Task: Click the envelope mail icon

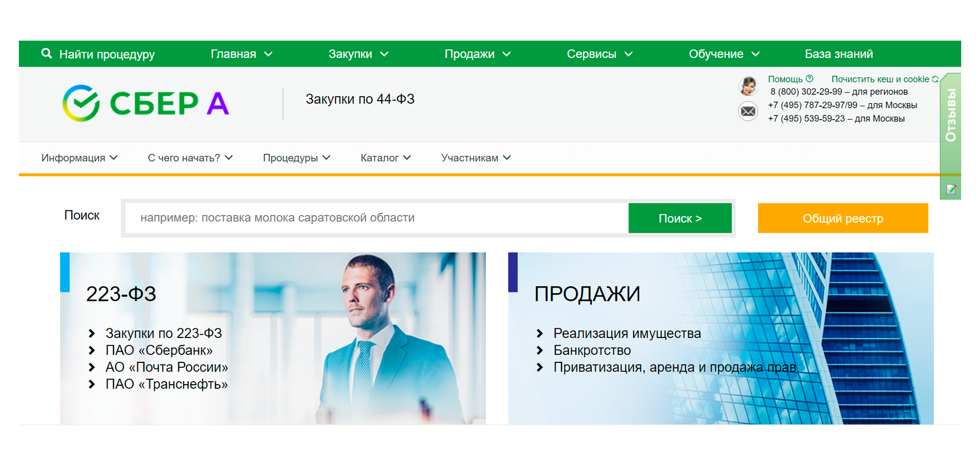Action: click(x=748, y=111)
